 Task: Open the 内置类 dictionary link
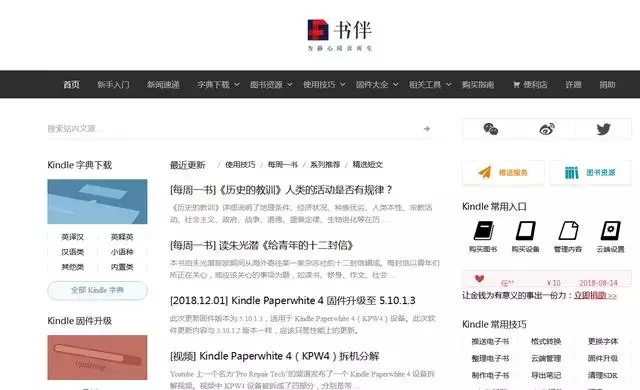[x=122, y=267]
